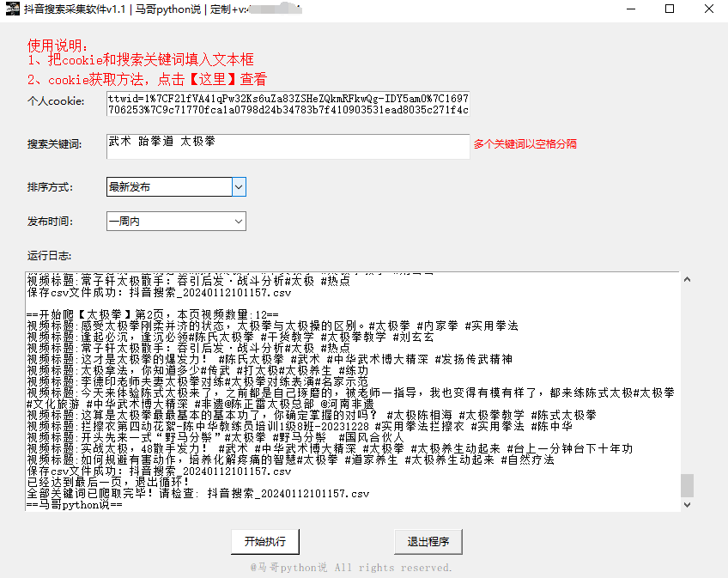Viewport: 728px width, 578px height.
Task: Click the 运行日志 label
Action: 49,256
